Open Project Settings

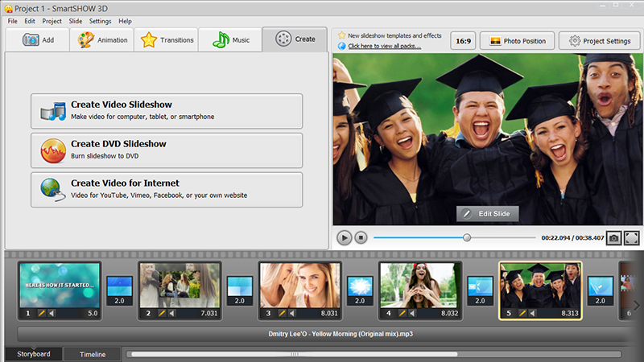600,41
